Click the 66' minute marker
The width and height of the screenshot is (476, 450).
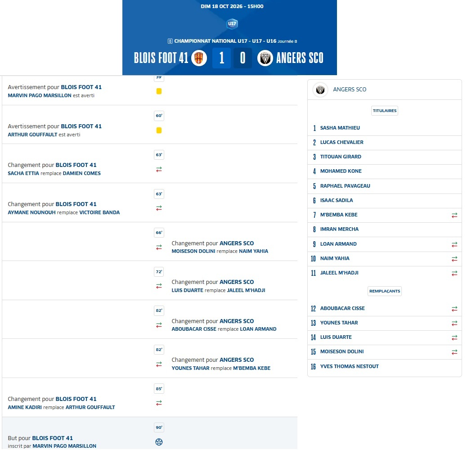tap(159, 233)
